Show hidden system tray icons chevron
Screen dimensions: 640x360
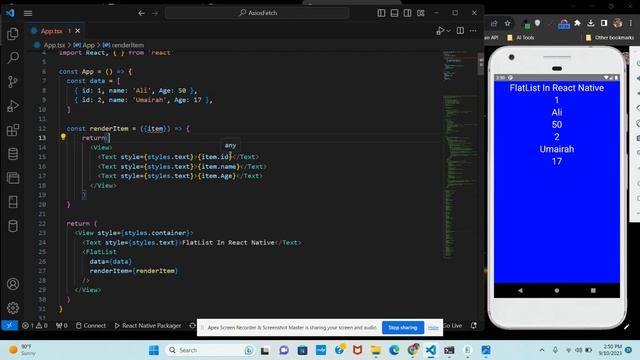click(542, 350)
